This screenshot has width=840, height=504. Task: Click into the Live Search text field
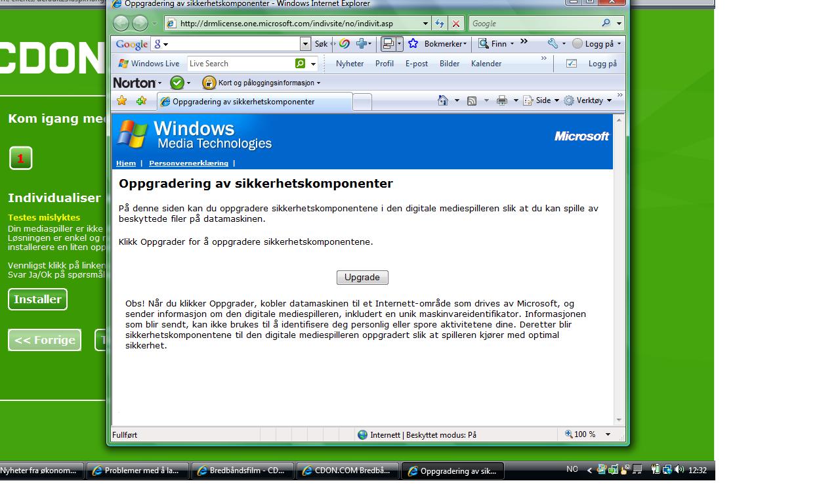pos(241,64)
